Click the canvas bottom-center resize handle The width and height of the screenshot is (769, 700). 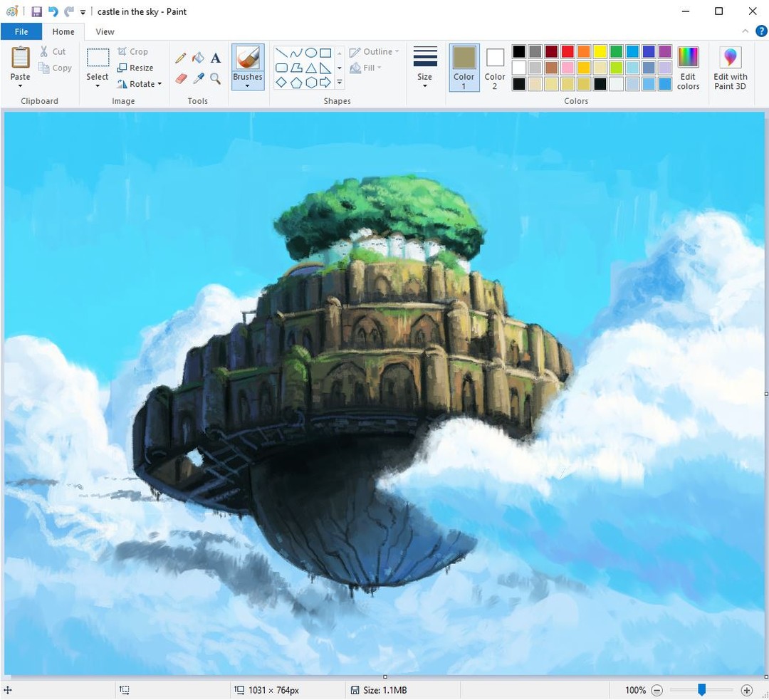tap(385, 677)
